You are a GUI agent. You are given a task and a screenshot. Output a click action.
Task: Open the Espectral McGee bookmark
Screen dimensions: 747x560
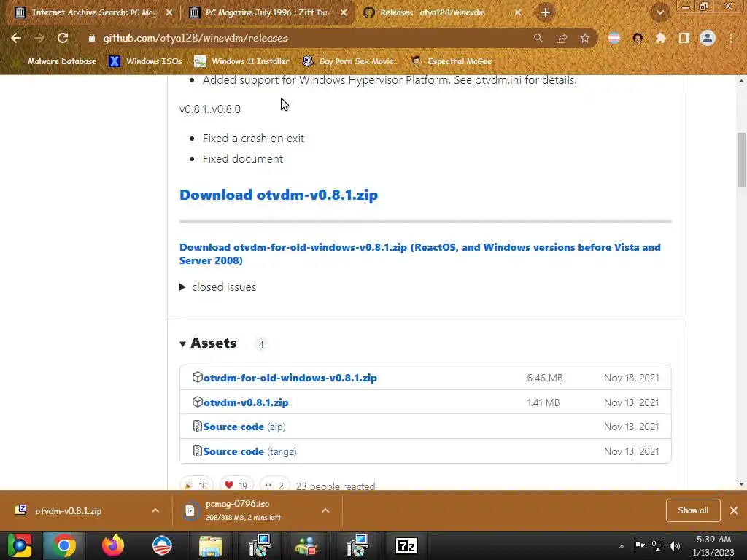click(452, 61)
